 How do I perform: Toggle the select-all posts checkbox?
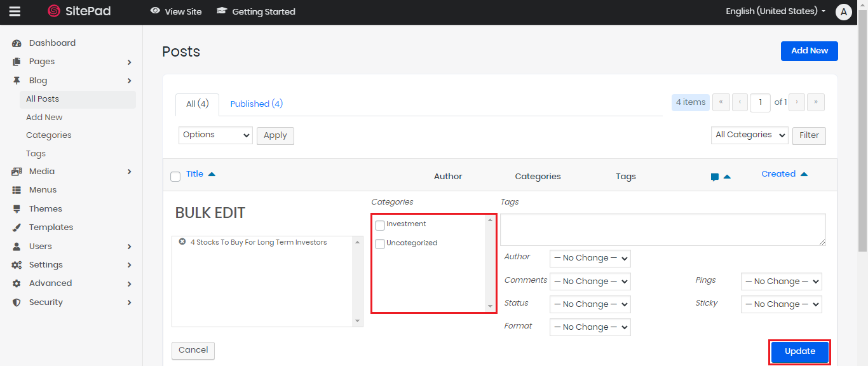(175, 177)
